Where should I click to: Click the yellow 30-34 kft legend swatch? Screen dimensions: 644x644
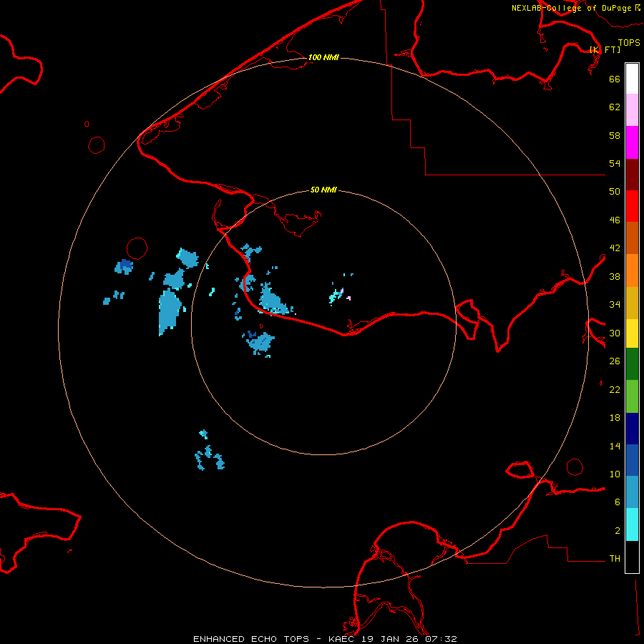click(x=632, y=333)
